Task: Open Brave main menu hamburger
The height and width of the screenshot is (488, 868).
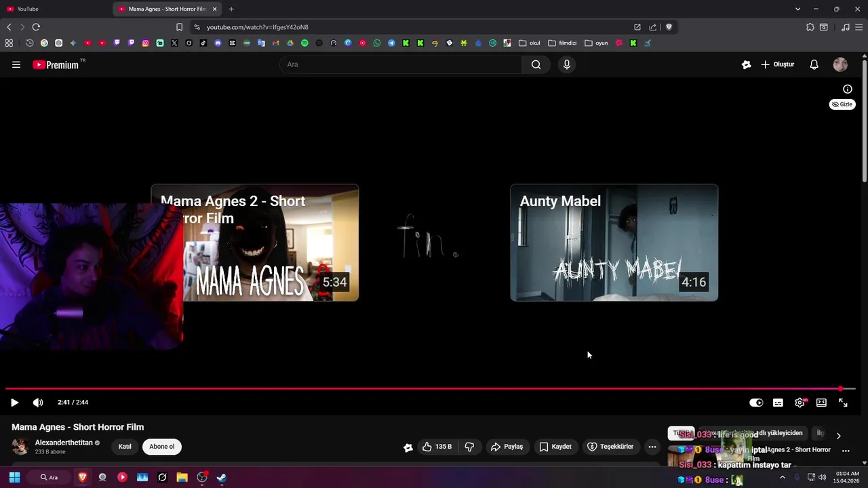Action: 860,27
